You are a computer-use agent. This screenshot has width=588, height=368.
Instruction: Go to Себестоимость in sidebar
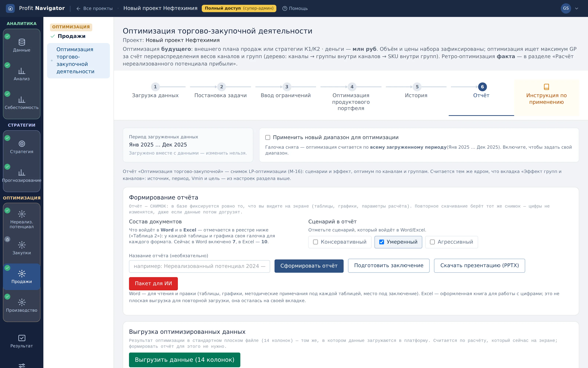(22, 103)
